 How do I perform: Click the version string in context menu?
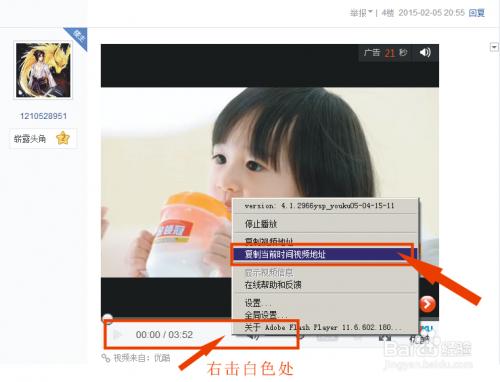pos(319,206)
